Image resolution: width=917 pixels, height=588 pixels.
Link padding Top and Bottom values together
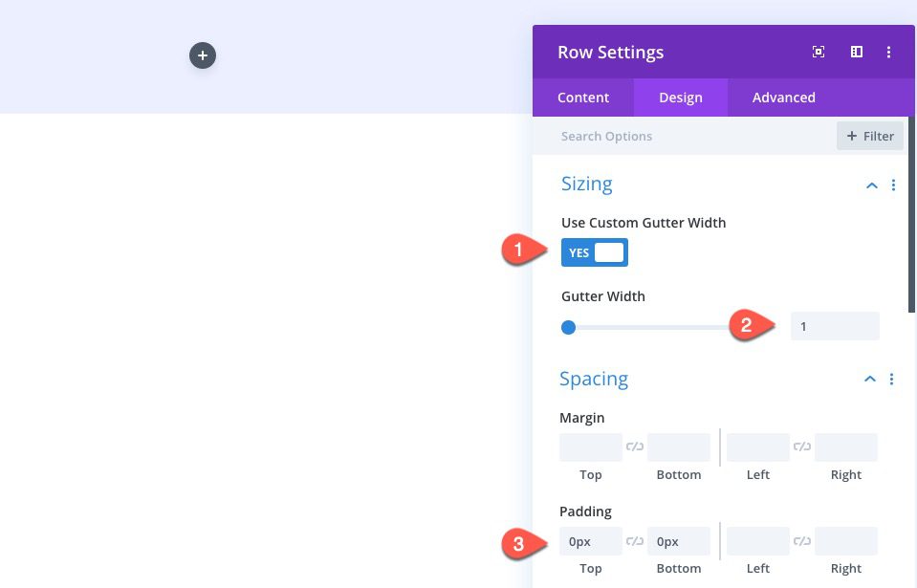click(634, 540)
